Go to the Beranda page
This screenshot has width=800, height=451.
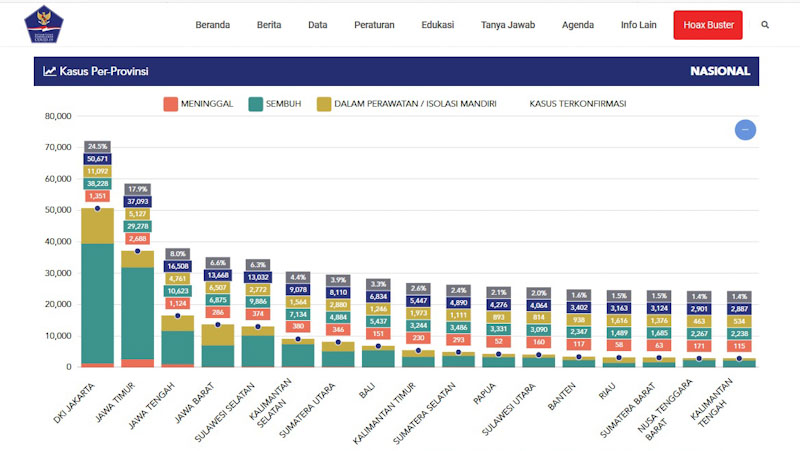pyautogui.click(x=212, y=25)
